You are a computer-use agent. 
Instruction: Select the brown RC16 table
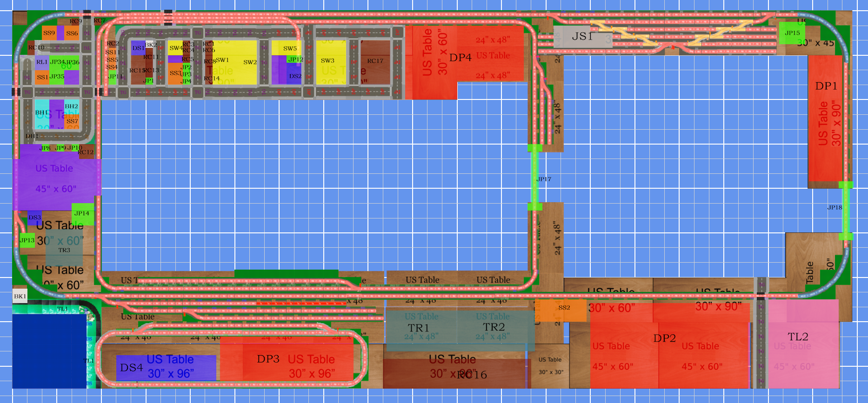(457, 374)
